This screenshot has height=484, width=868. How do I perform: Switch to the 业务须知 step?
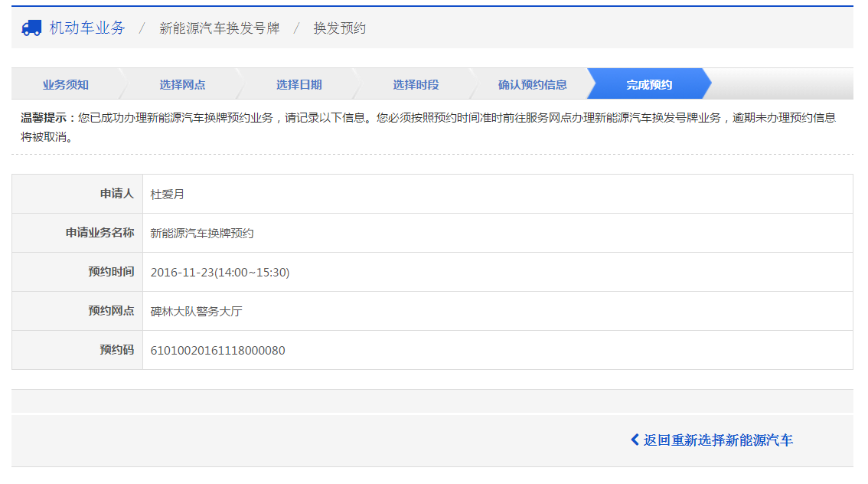[65, 84]
